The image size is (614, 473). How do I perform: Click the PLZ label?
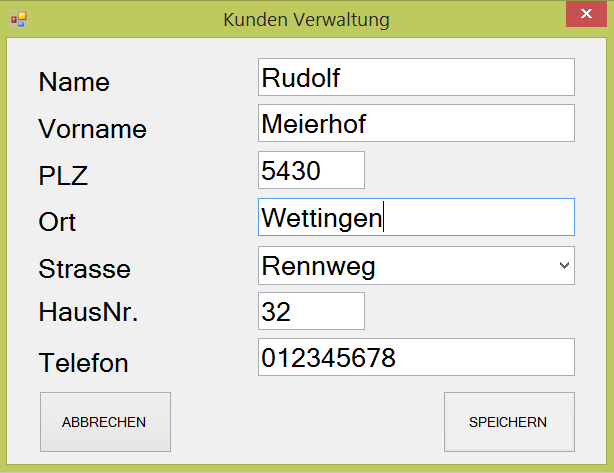(63, 176)
